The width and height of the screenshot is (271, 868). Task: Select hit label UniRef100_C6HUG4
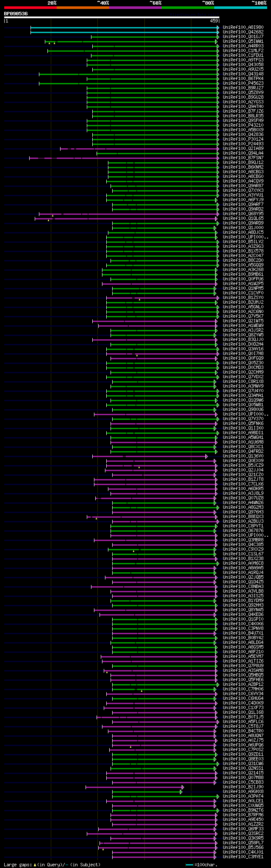243,698
